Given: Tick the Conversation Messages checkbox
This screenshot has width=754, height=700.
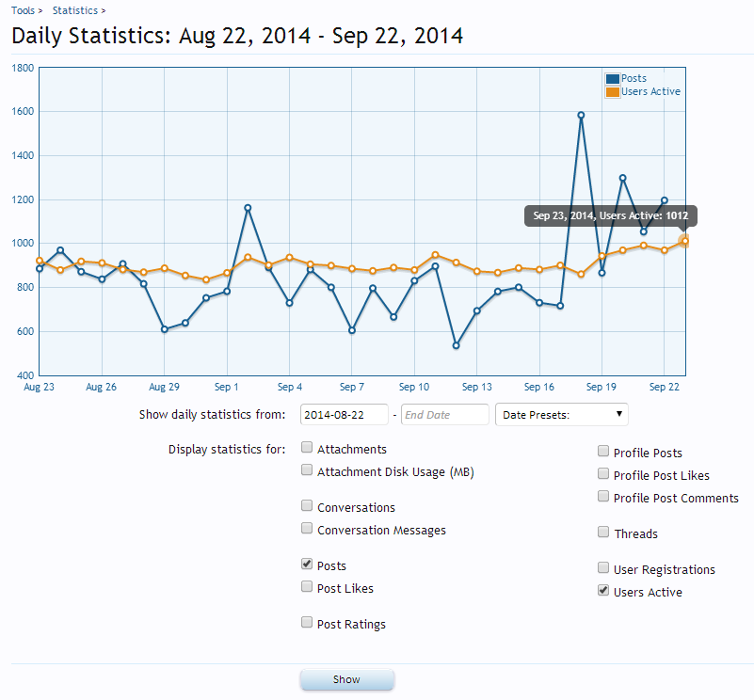Looking at the screenshot, I should point(307,529).
